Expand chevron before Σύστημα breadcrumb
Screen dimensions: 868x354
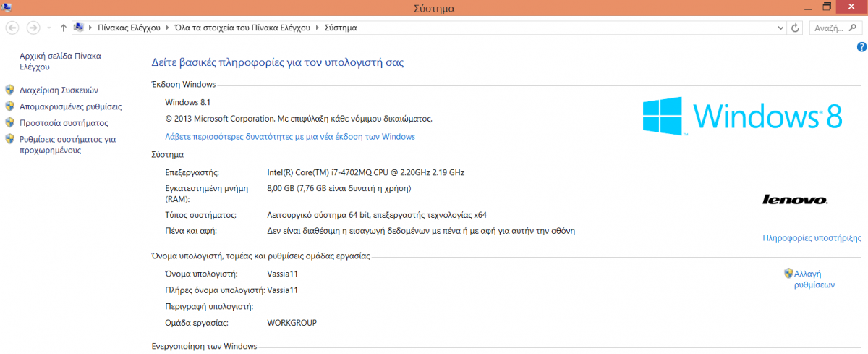click(x=316, y=28)
